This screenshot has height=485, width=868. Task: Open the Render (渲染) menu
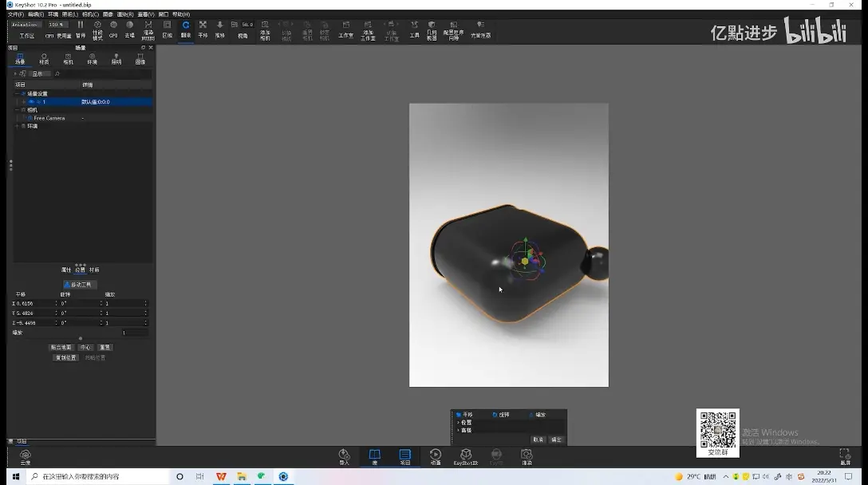pos(125,14)
